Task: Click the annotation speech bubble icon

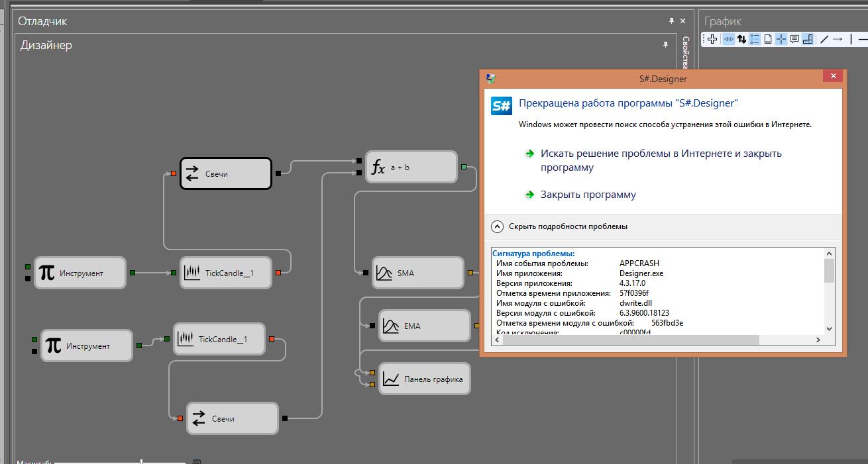Action: coord(794,39)
